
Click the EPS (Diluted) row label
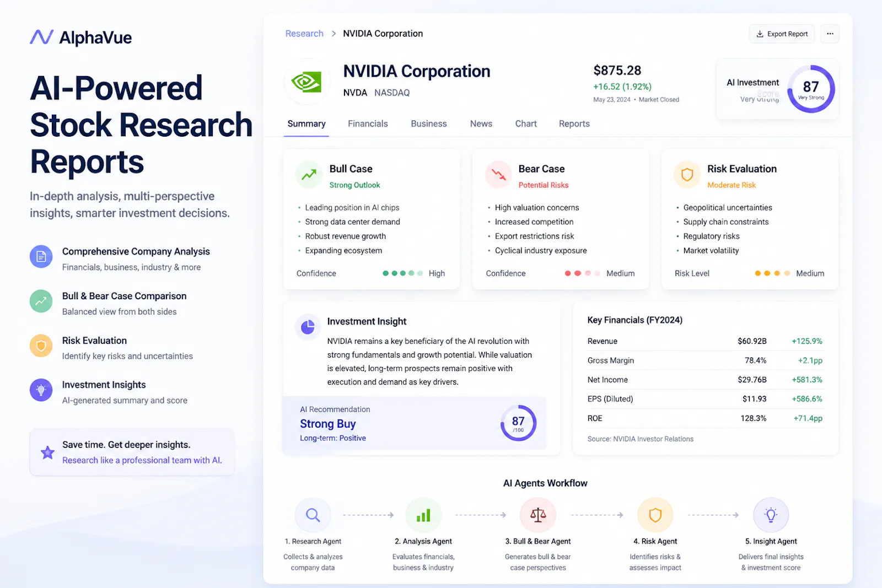[610, 399]
